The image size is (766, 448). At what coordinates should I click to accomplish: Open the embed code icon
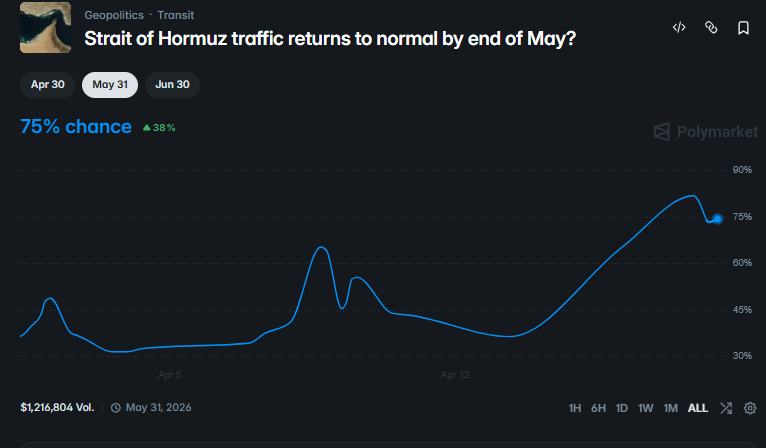[x=679, y=28]
